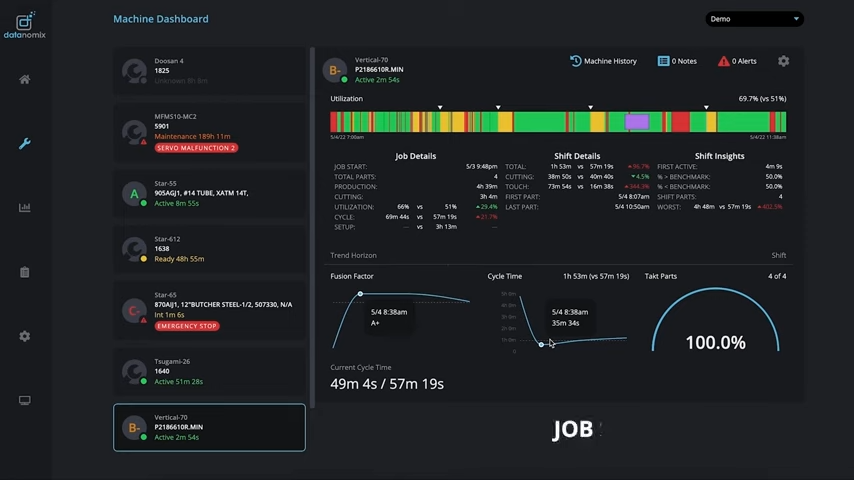Select the Doosan 4 machine card
Image resolution: width=854 pixels, height=480 pixels.
pos(209,71)
